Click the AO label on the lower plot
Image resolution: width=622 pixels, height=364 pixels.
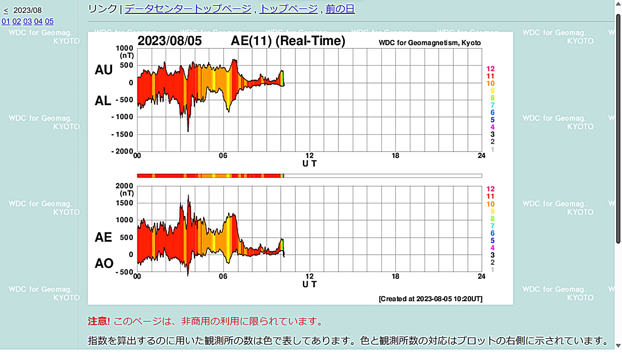point(104,263)
